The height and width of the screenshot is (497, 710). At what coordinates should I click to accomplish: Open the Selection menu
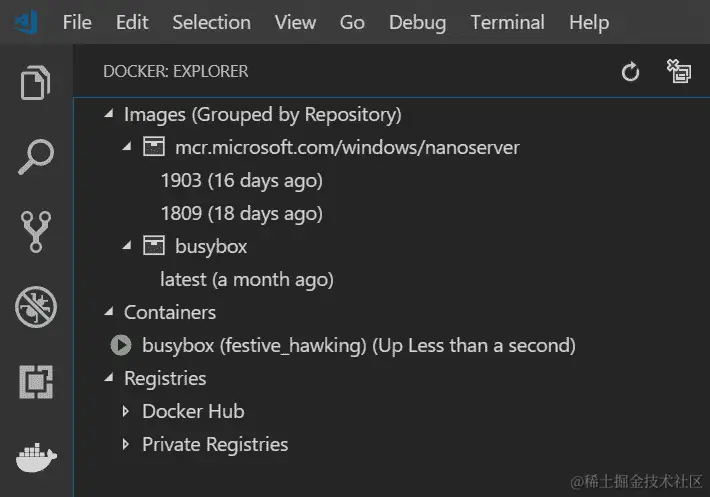pos(211,22)
